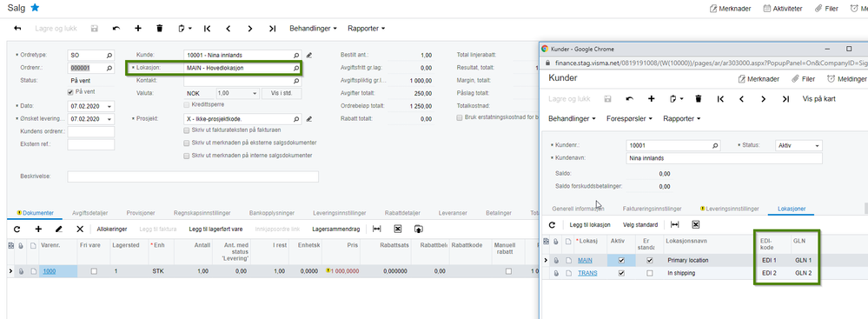This screenshot has width=868, height=319.
Task: Undo changes in the Salg toolbar
Action: tap(116, 28)
